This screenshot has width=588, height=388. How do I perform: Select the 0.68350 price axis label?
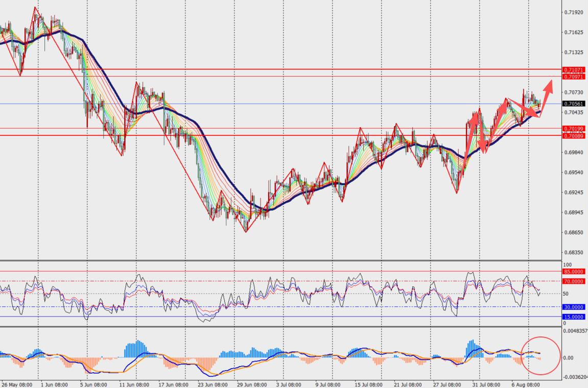[x=574, y=253]
